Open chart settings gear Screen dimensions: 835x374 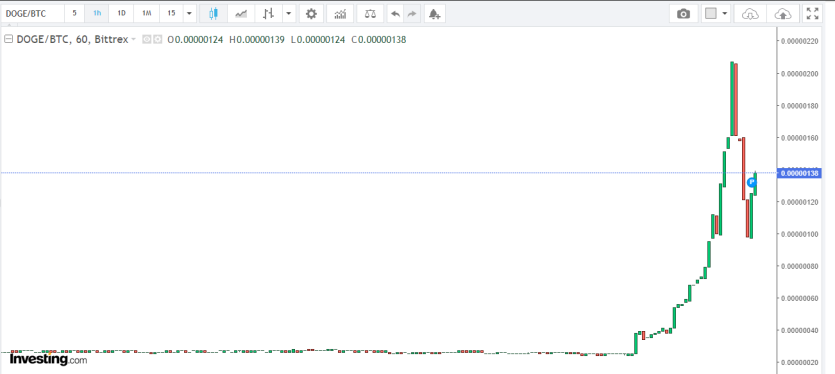(311, 14)
